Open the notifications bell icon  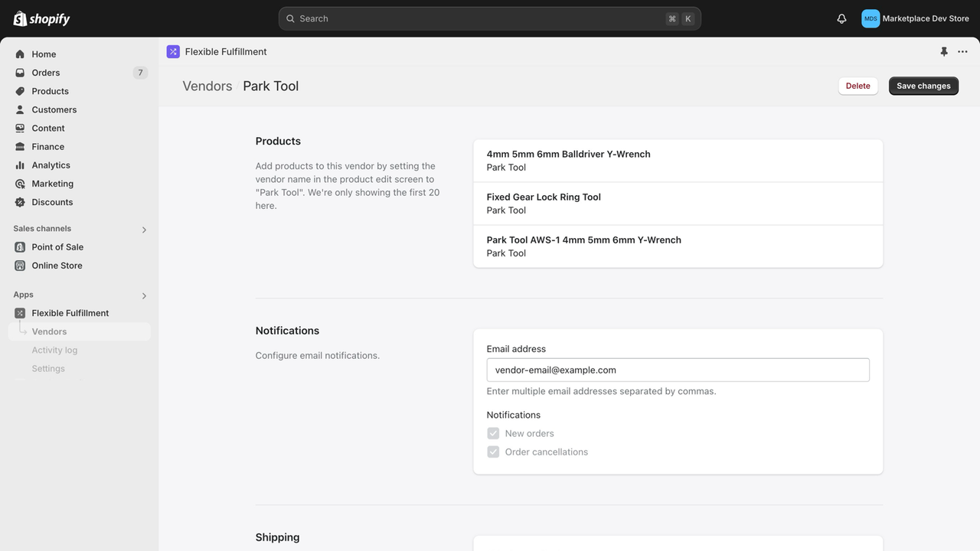841,18
